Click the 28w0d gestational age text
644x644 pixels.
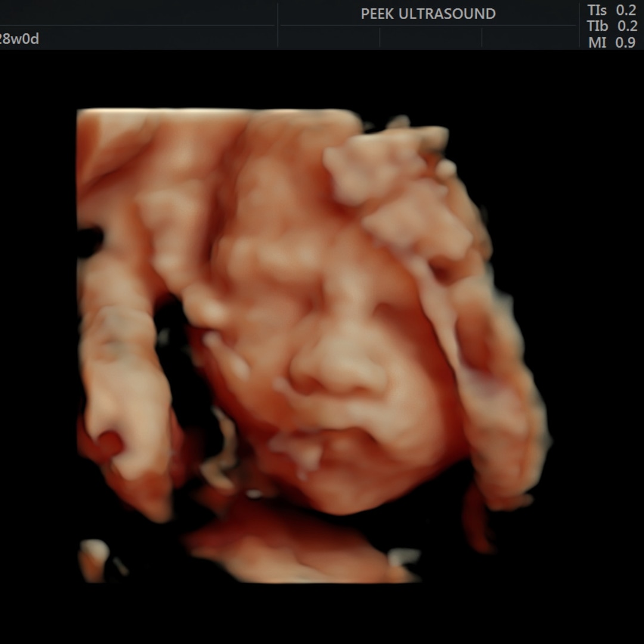tap(19, 39)
